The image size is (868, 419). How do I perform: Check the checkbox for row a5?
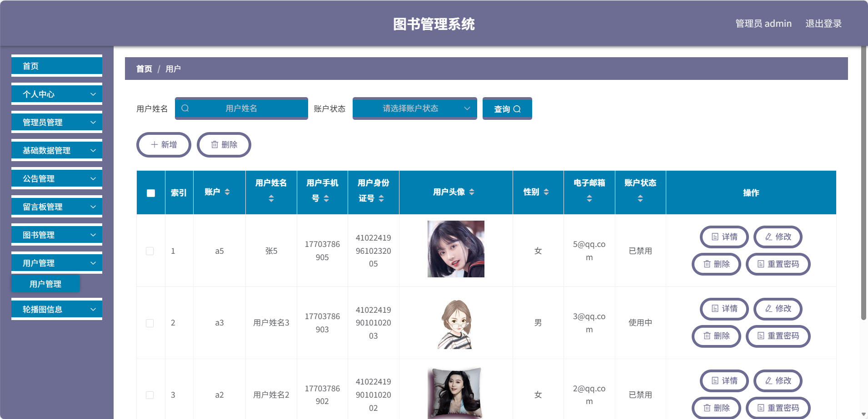point(150,251)
